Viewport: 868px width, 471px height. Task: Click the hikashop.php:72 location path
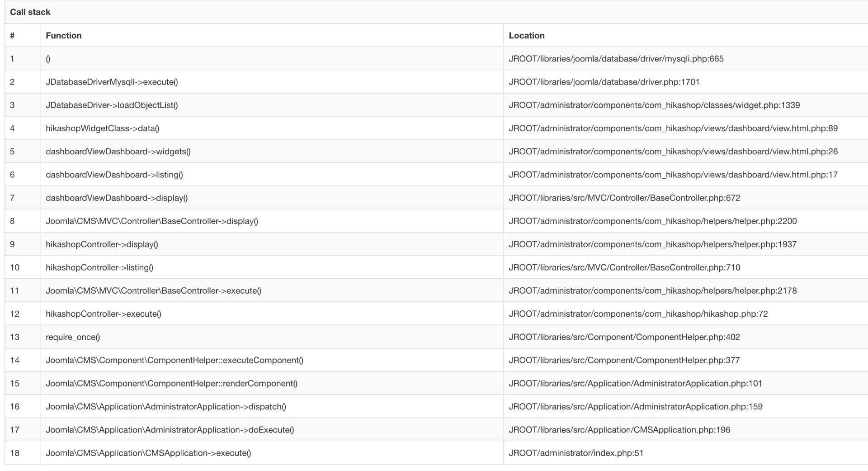tap(638, 314)
